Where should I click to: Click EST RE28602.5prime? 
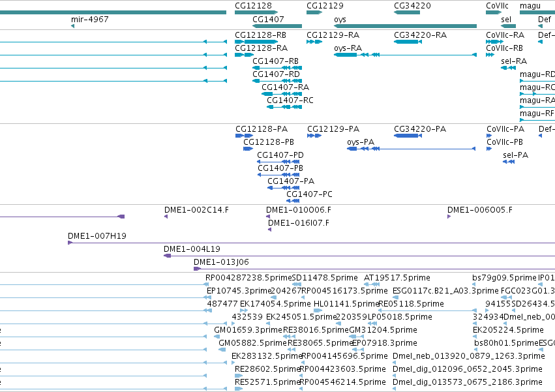[239, 376]
